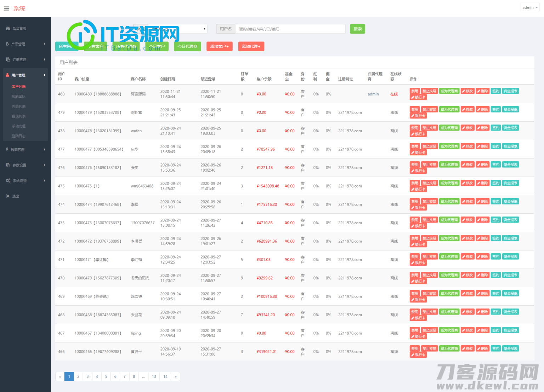Screen dimensions: 544x392
Task: Click 签约 for user 477
Action: [496, 146]
